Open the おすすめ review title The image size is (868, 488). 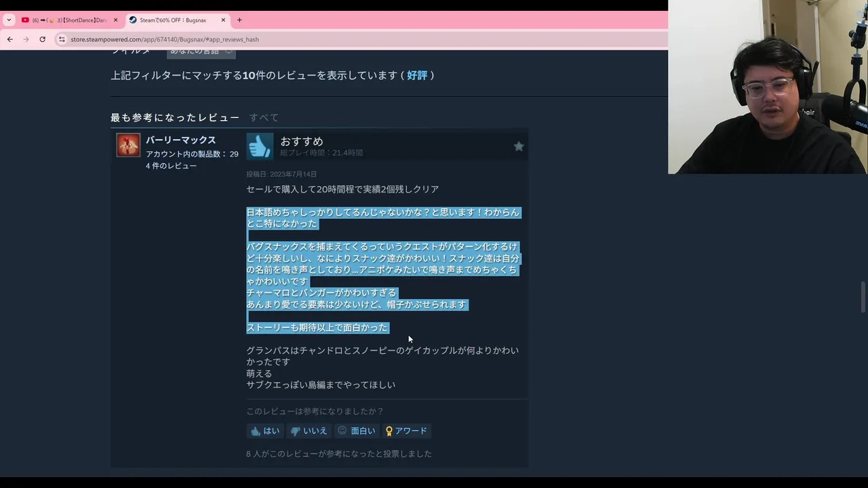click(302, 141)
